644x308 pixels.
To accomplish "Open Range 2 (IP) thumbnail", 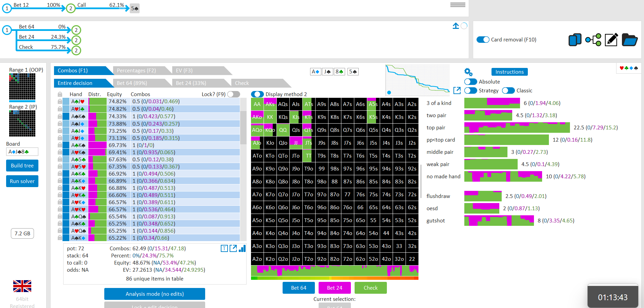I will (22, 124).
